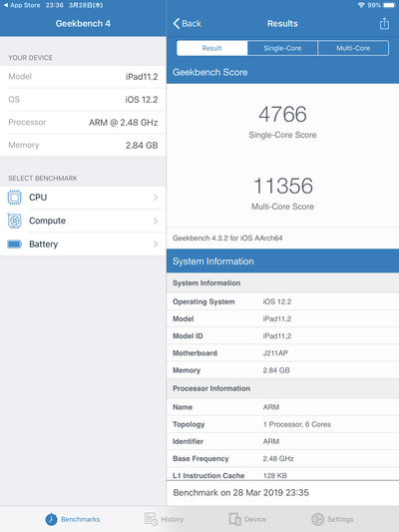Choose the Battery benchmark label

pyautogui.click(x=44, y=245)
